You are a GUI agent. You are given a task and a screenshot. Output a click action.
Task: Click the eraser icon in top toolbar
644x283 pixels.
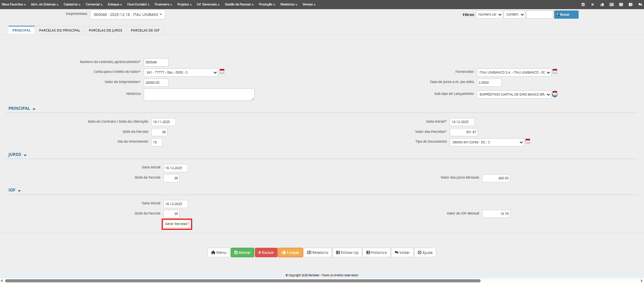(x=602, y=4)
